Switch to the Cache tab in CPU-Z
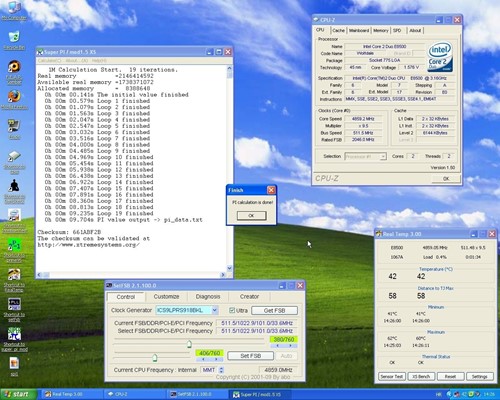The height and width of the screenshot is (400, 500). (338, 30)
